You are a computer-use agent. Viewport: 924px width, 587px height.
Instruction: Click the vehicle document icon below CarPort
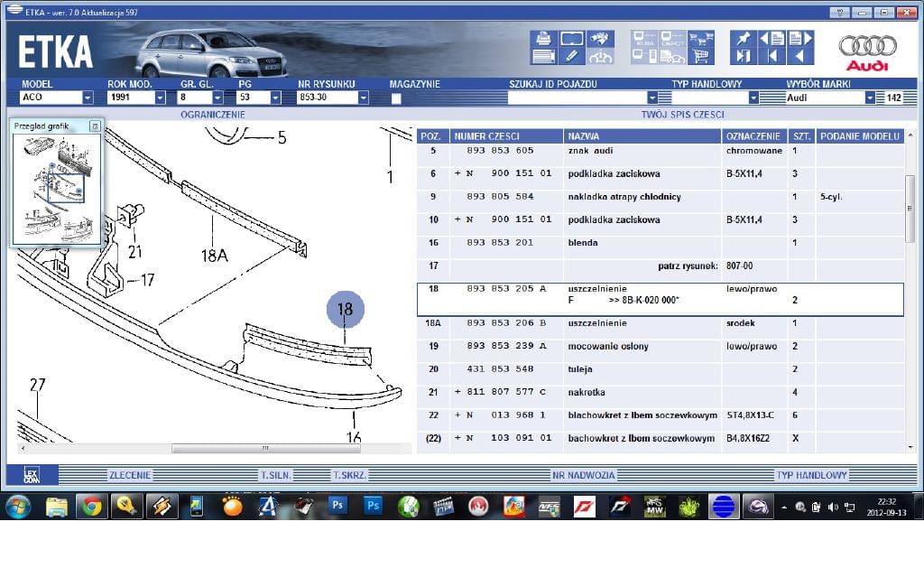[672, 56]
